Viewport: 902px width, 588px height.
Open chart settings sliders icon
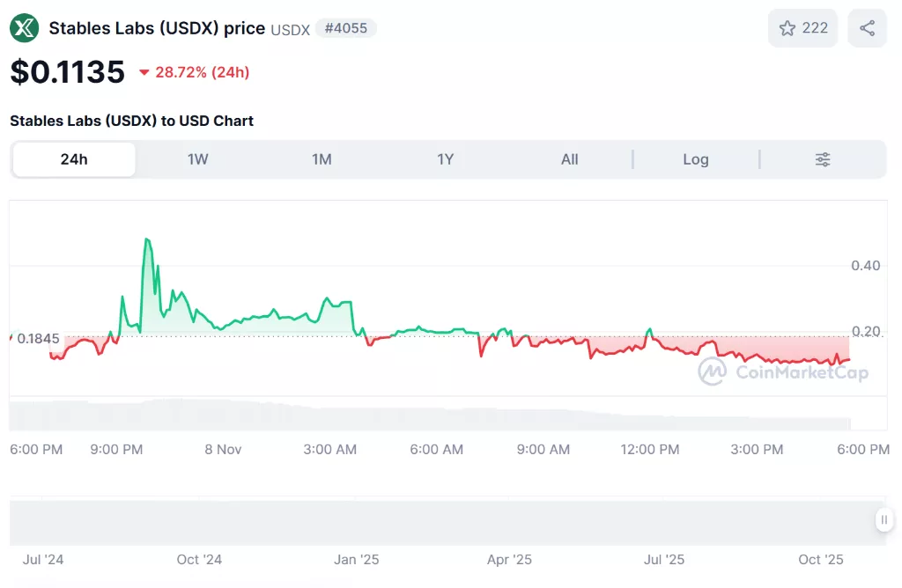(822, 159)
